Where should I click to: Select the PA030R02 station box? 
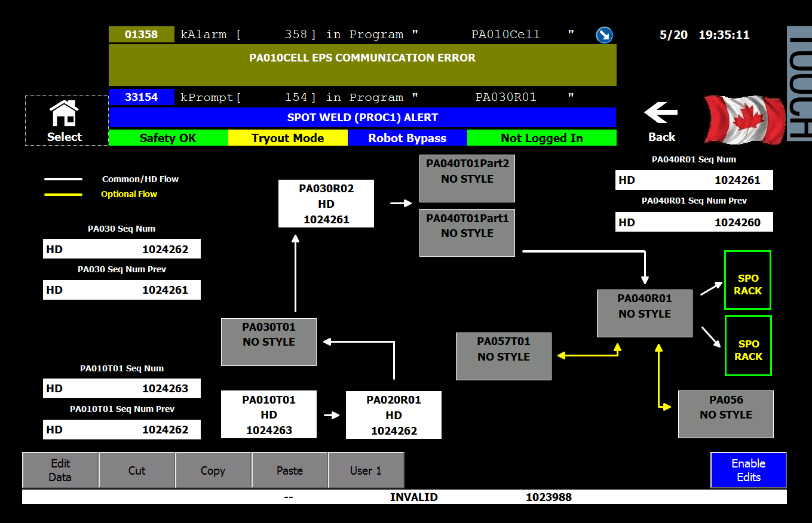pos(326,204)
